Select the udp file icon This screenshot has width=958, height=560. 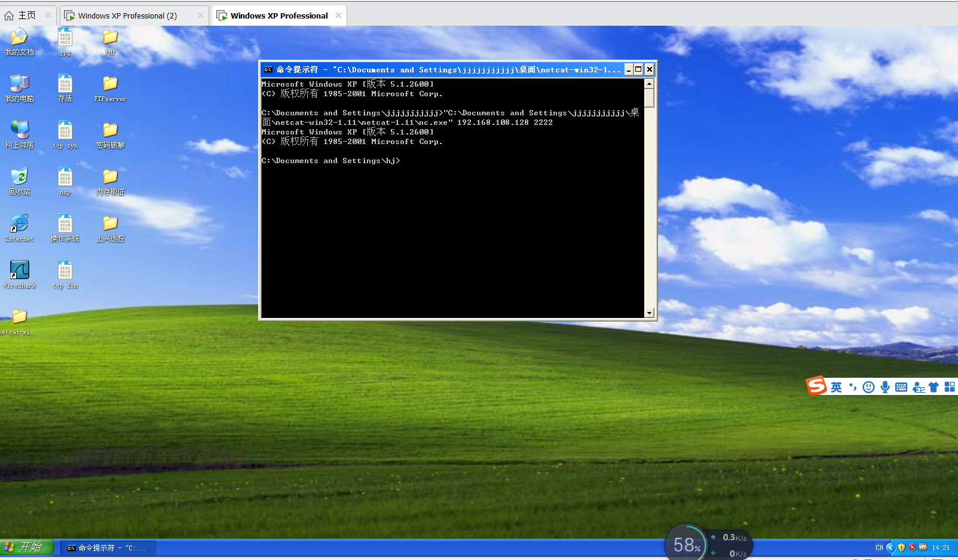65,181
